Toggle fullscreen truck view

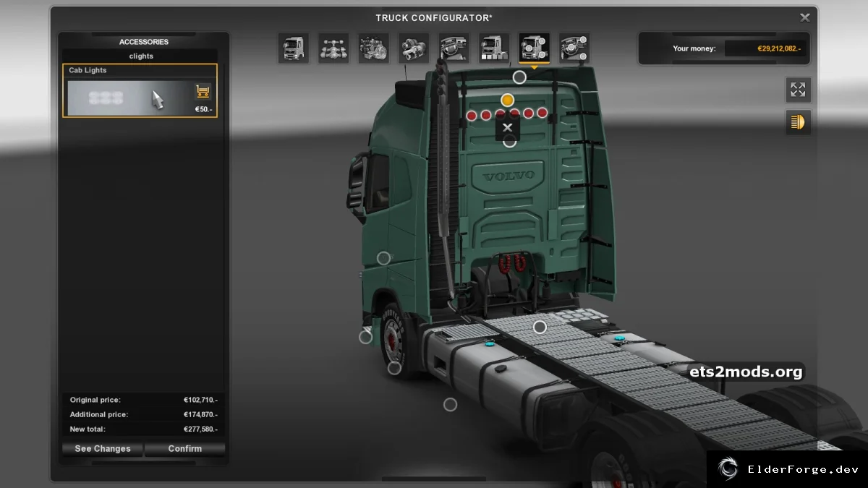click(x=798, y=90)
